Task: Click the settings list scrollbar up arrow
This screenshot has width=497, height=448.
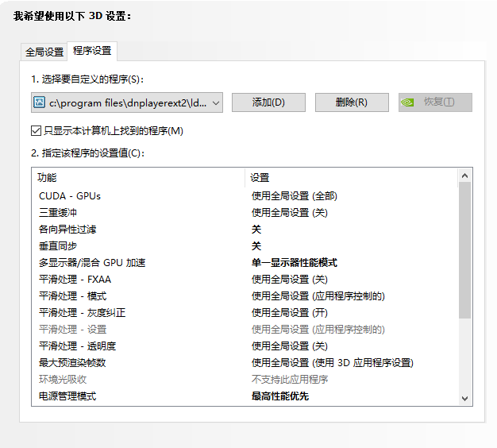Action: tap(464, 175)
